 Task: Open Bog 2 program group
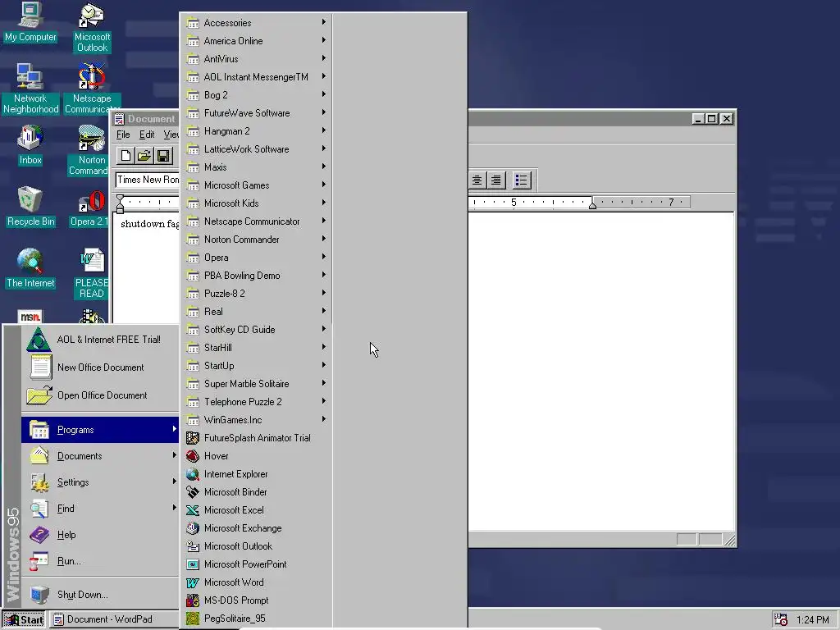(256, 95)
